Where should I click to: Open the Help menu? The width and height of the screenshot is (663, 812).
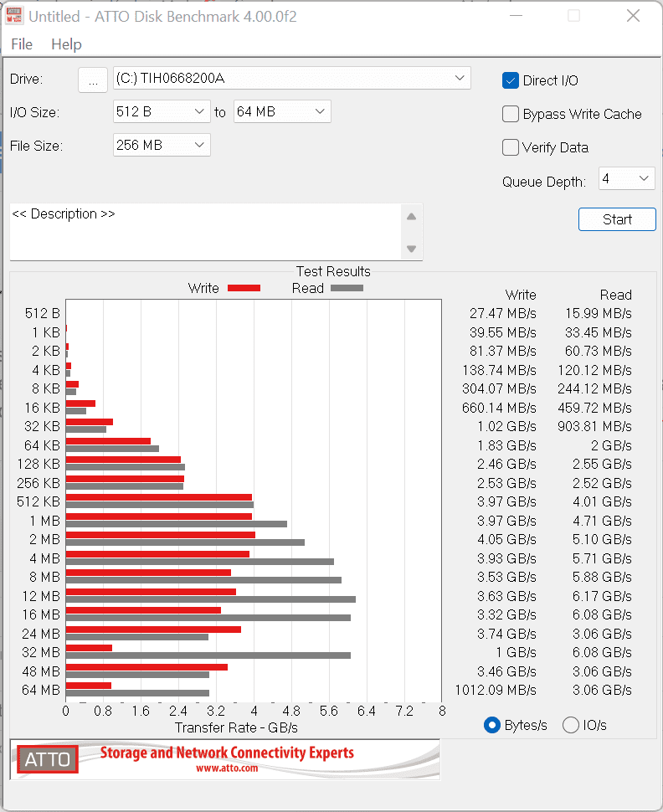[x=66, y=44]
